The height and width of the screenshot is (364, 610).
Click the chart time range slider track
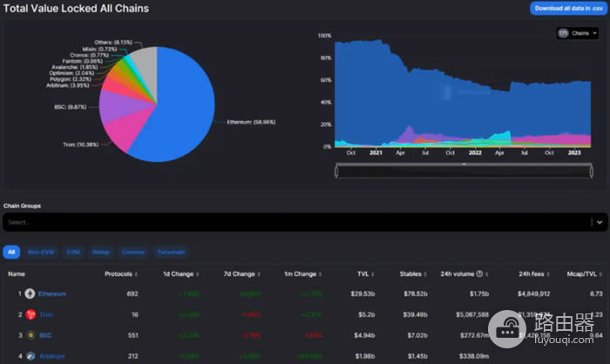[464, 172]
